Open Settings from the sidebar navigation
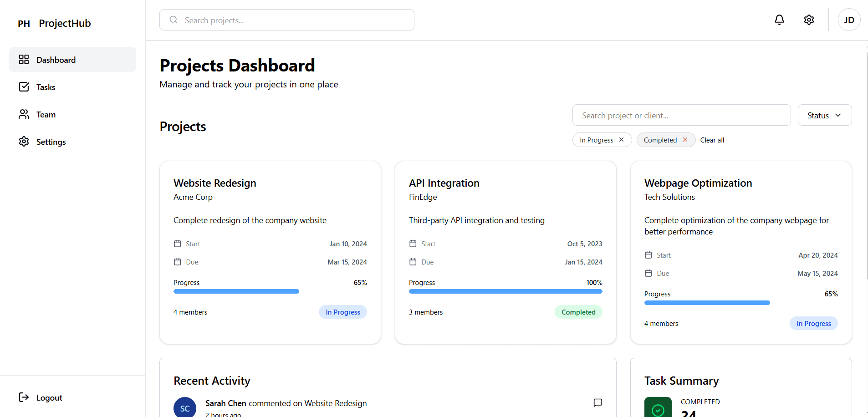 [51, 142]
